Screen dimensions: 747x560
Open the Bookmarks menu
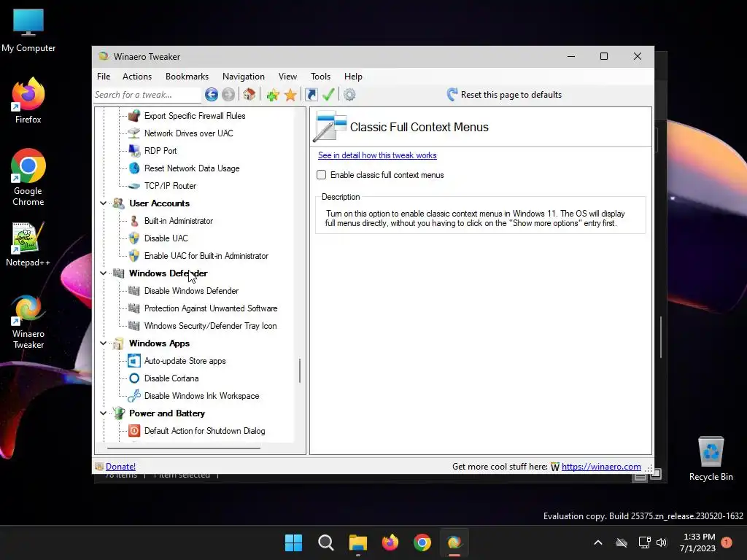click(187, 77)
